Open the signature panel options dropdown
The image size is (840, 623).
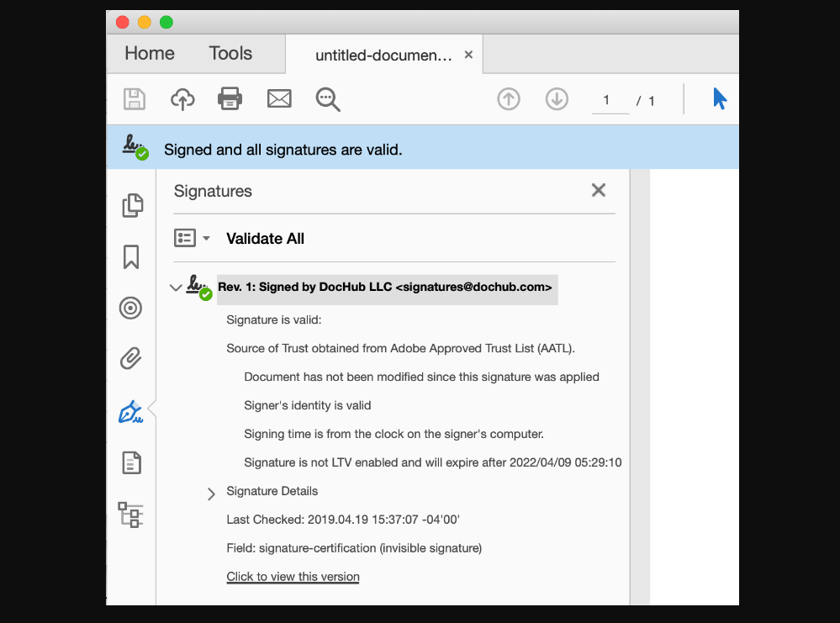(193, 238)
